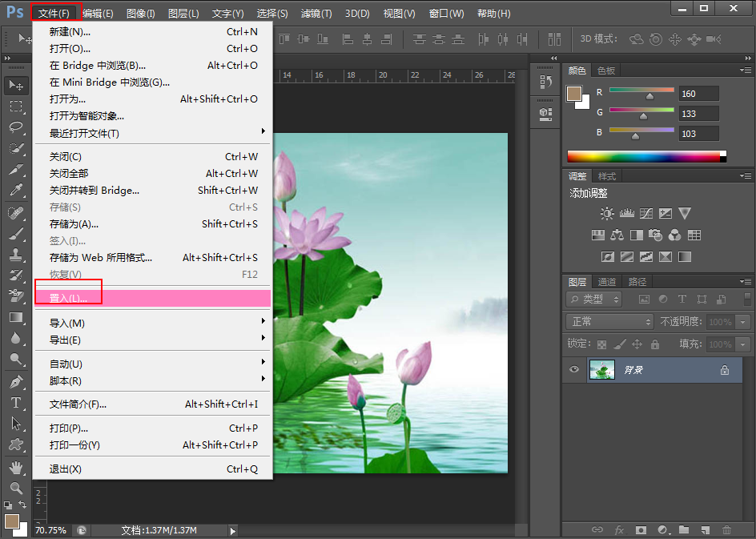This screenshot has height=539, width=756.
Task: Switch to the 通道 tab
Action: click(x=607, y=282)
